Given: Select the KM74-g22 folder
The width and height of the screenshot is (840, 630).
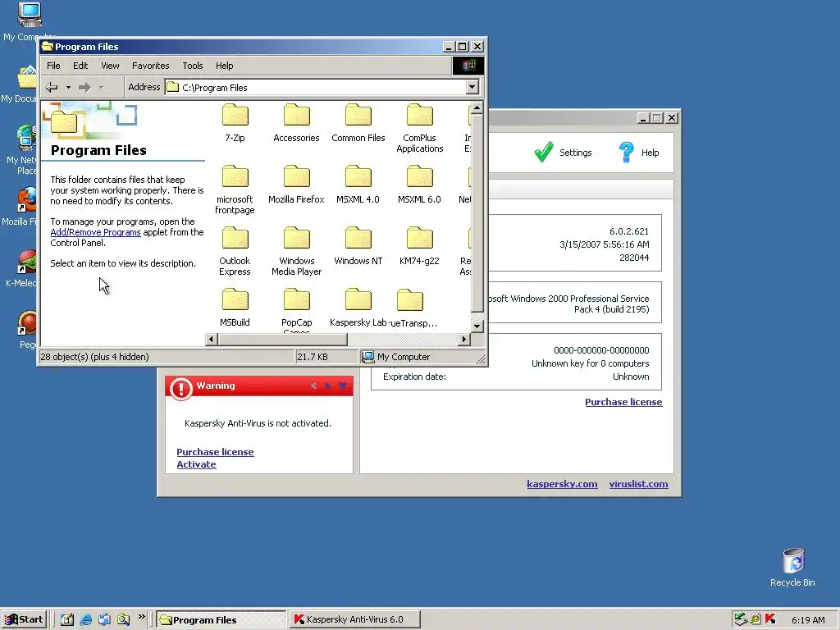Looking at the screenshot, I should tap(419, 246).
